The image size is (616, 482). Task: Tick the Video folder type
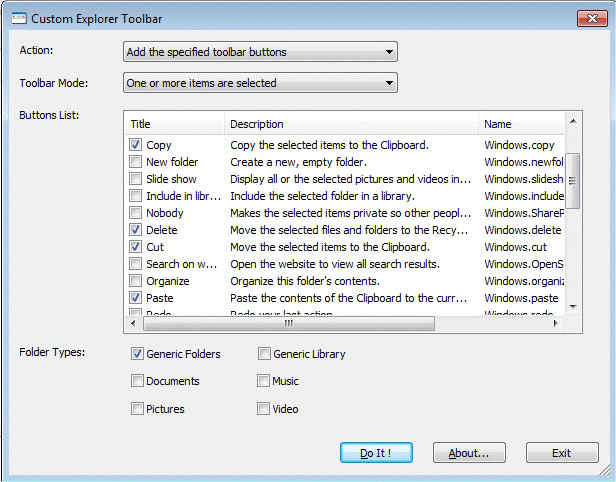(x=263, y=409)
